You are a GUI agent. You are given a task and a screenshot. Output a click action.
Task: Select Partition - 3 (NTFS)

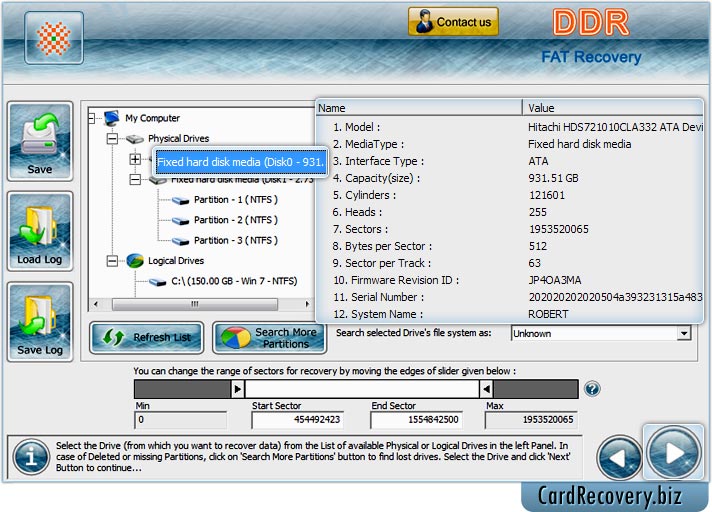(236, 241)
